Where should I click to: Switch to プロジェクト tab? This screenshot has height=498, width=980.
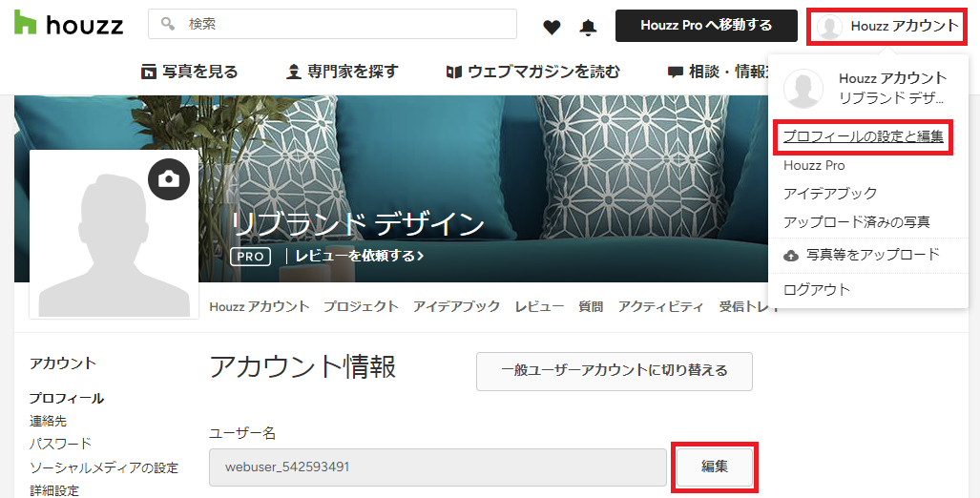click(x=361, y=307)
